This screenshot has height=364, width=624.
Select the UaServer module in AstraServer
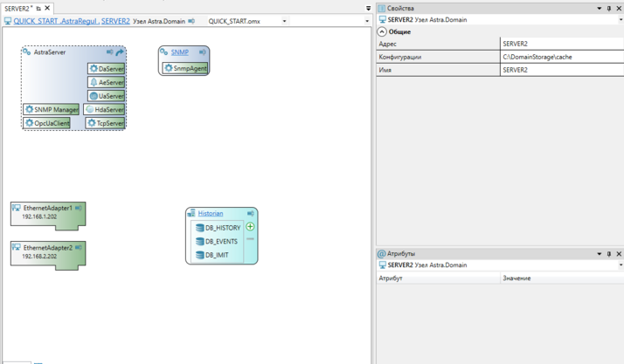pos(106,96)
